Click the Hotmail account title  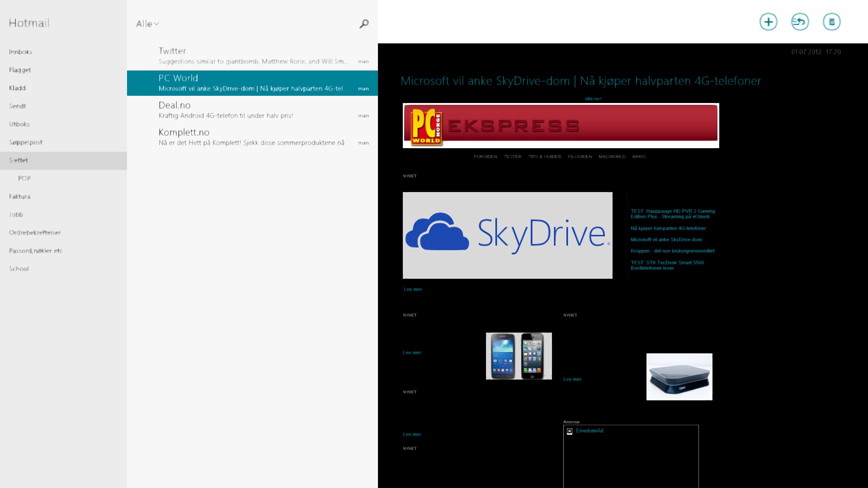click(x=29, y=23)
